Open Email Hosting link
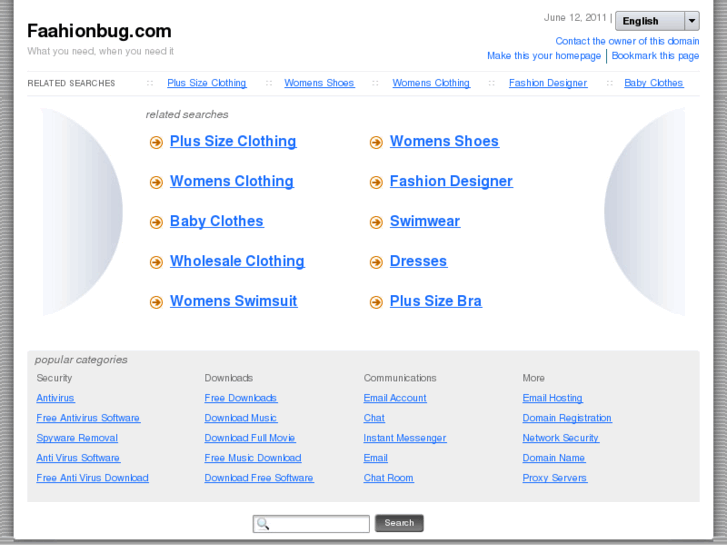 click(x=553, y=398)
